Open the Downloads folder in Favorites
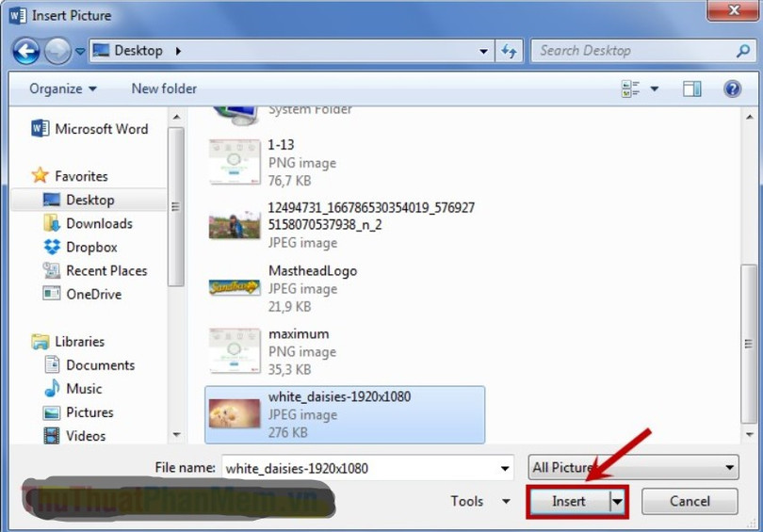The height and width of the screenshot is (532, 763). point(99,223)
